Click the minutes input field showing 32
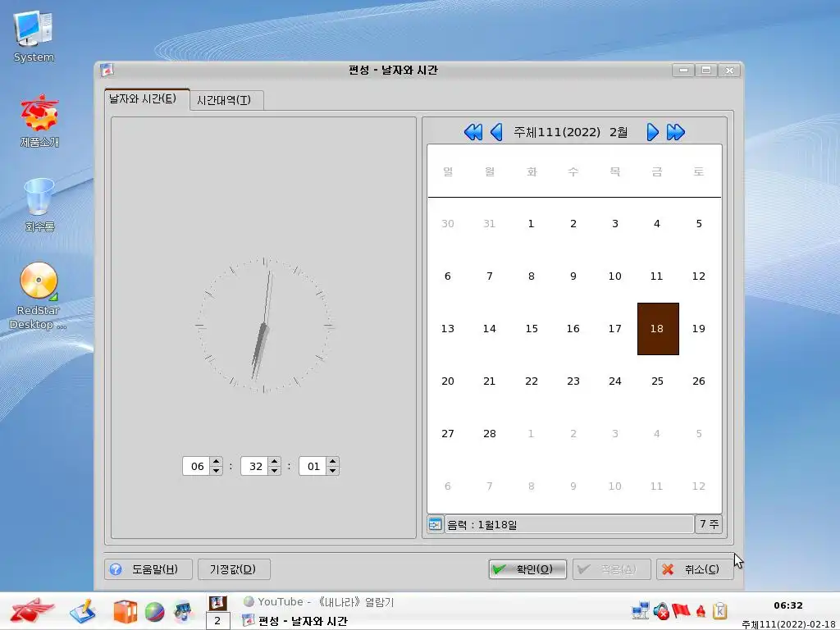 pyautogui.click(x=255, y=466)
